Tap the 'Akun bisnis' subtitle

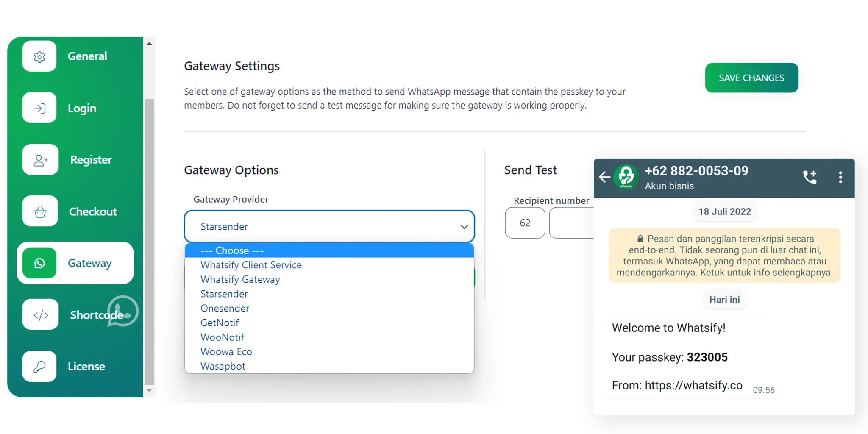(669, 186)
